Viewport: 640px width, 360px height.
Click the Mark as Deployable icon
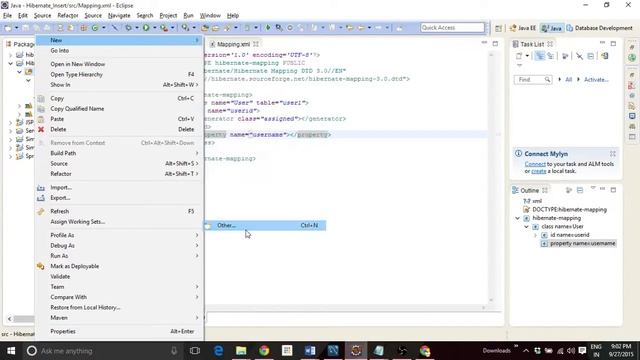point(41,266)
